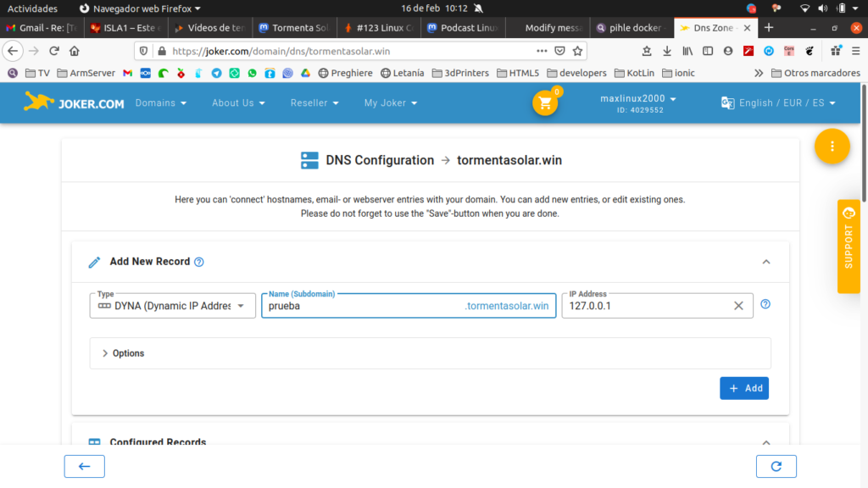This screenshot has width=868, height=488.
Task: Switch to the Modify message tab
Action: tap(547, 28)
